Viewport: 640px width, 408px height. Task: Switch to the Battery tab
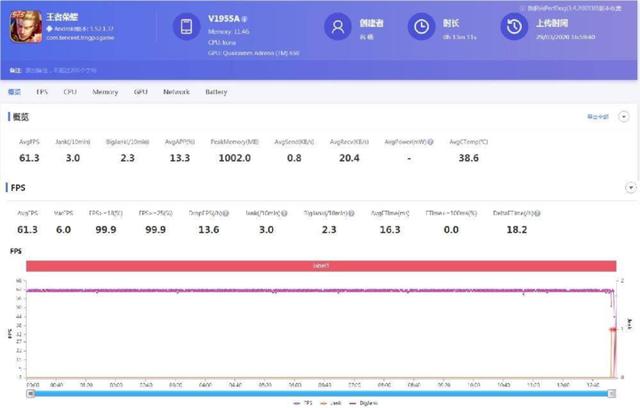pos(216,92)
